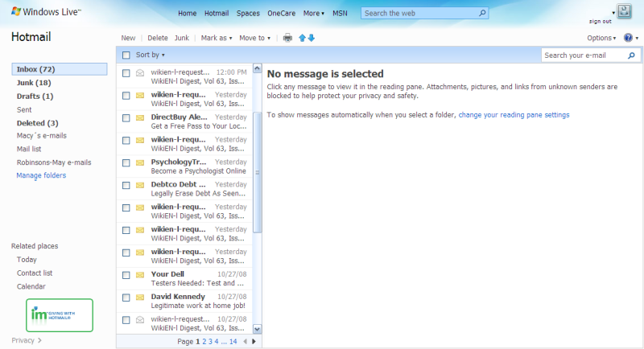644x349 pixels.
Task: Click web search magnifier icon
Action: [x=482, y=13]
